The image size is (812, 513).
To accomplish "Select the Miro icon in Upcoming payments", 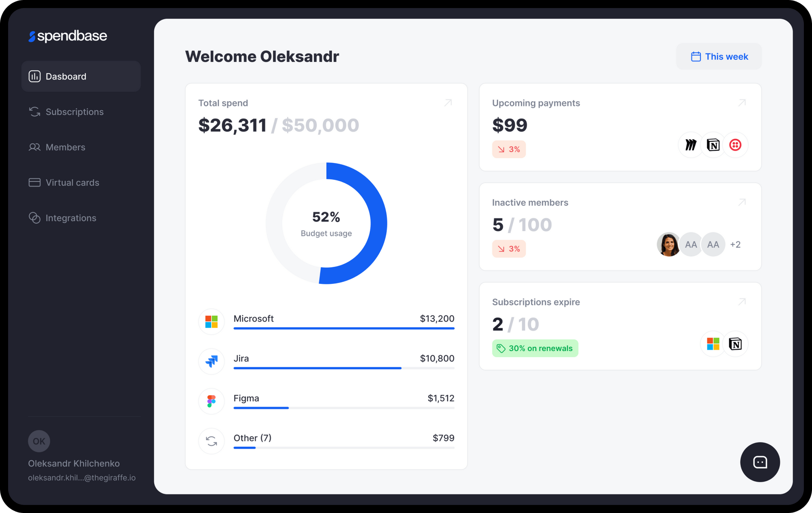I will pos(691,145).
